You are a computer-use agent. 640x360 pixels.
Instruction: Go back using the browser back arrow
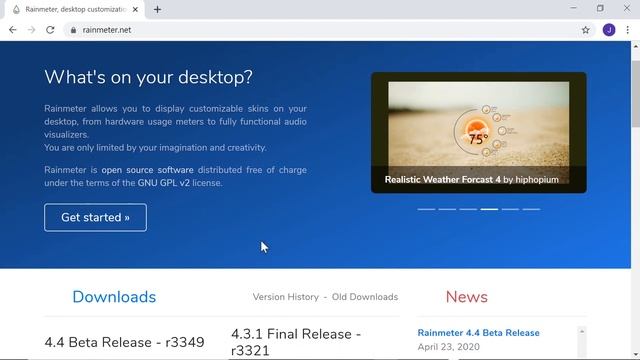point(13,30)
